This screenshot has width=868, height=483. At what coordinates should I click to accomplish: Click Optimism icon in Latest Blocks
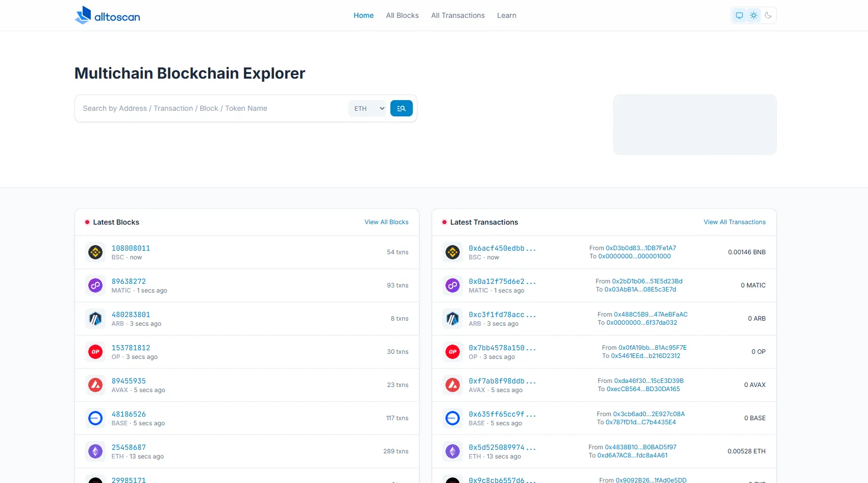point(95,352)
